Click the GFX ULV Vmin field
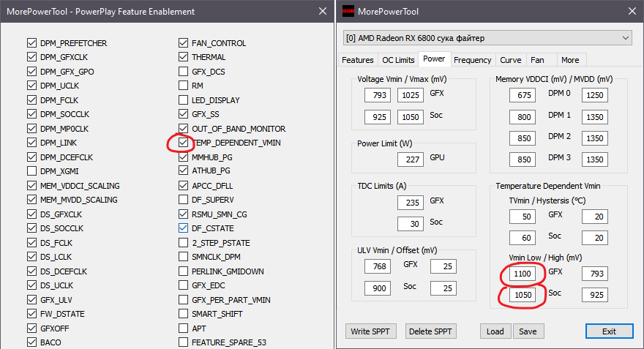 [x=378, y=266]
